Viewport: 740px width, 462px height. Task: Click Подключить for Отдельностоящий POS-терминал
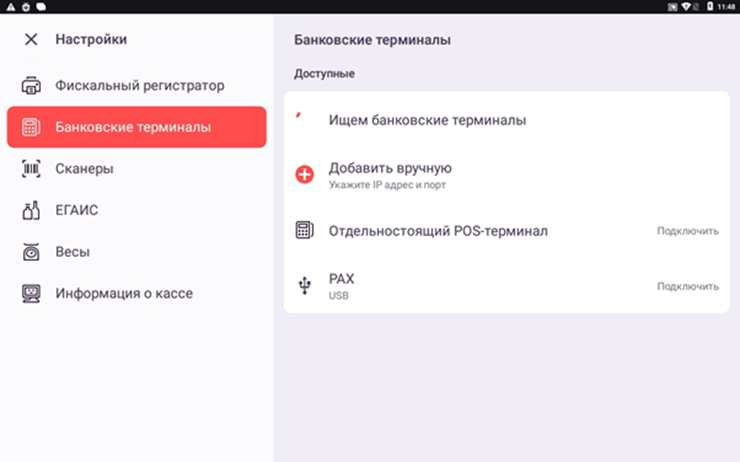pyautogui.click(x=688, y=231)
